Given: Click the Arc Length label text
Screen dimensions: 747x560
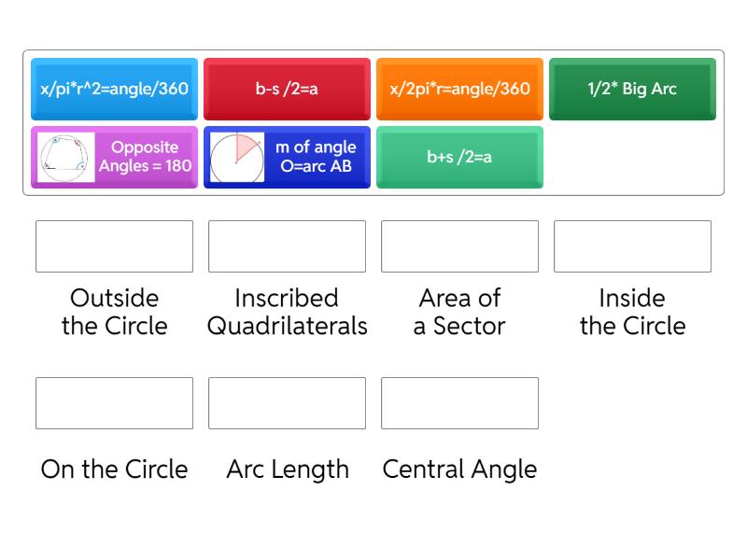Looking at the screenshot, I should click(288, 469).
